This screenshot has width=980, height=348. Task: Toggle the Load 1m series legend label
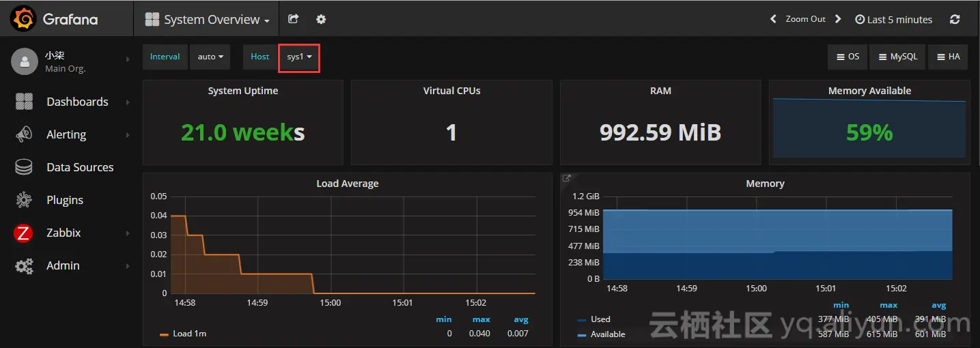pos(190,334)
